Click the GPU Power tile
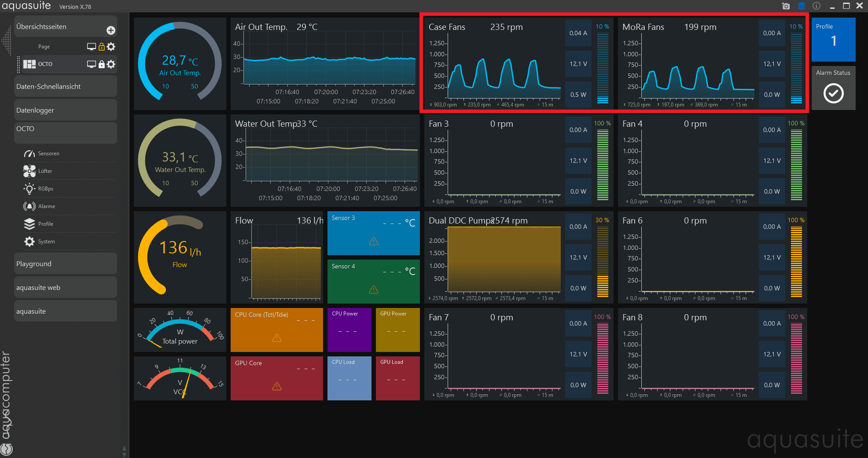 click(x=398, y=330)
